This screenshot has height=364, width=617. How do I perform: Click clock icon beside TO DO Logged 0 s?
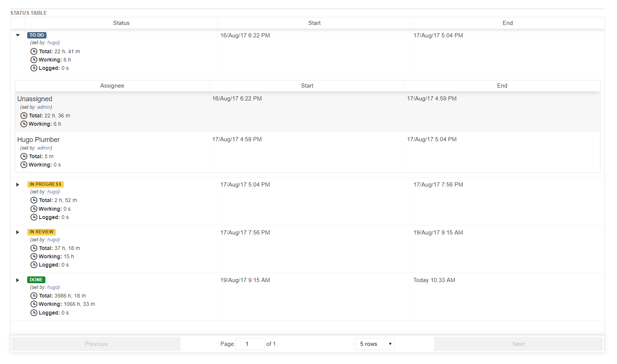pyautogui.click(x=34, y=68)
